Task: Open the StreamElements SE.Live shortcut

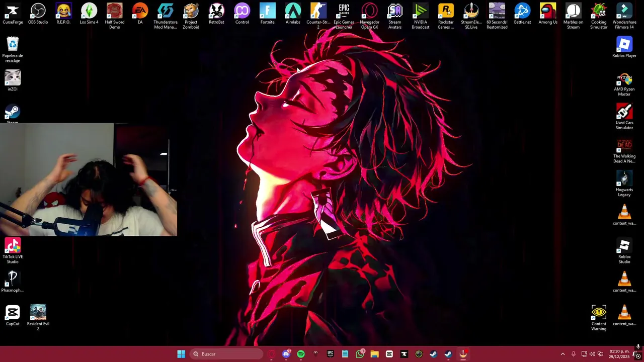Action: 471,16
